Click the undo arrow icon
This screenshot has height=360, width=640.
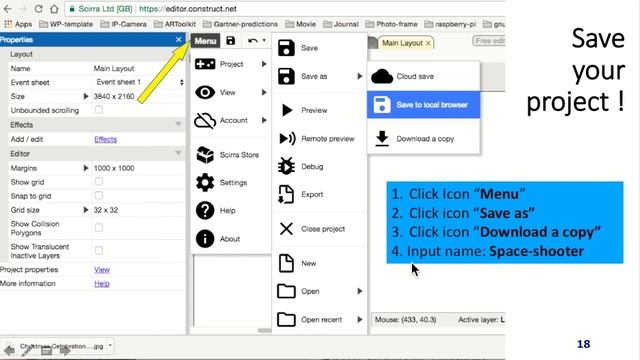click(x=253, y=40)
